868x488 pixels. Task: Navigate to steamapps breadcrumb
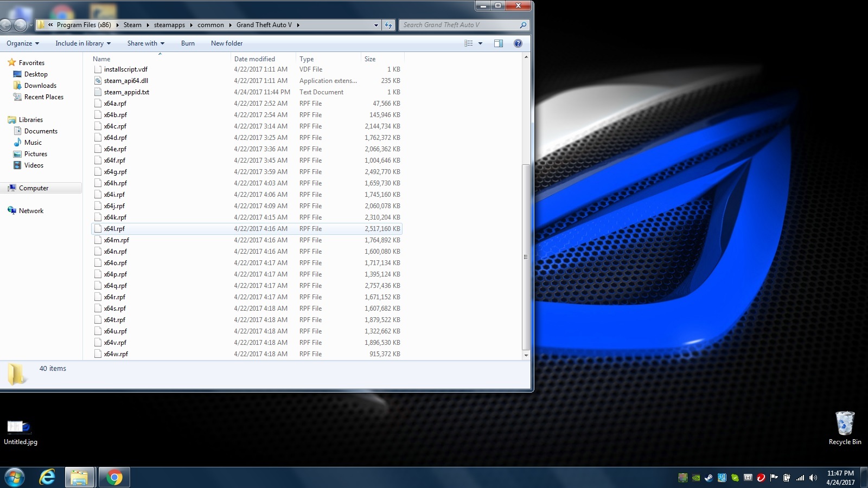point(169,25)
